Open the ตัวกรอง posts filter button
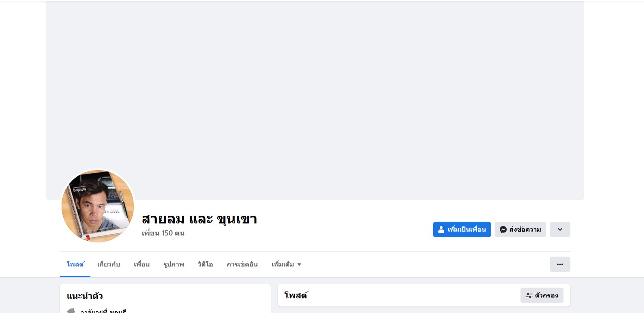644x313 pixels. [542, 295]
